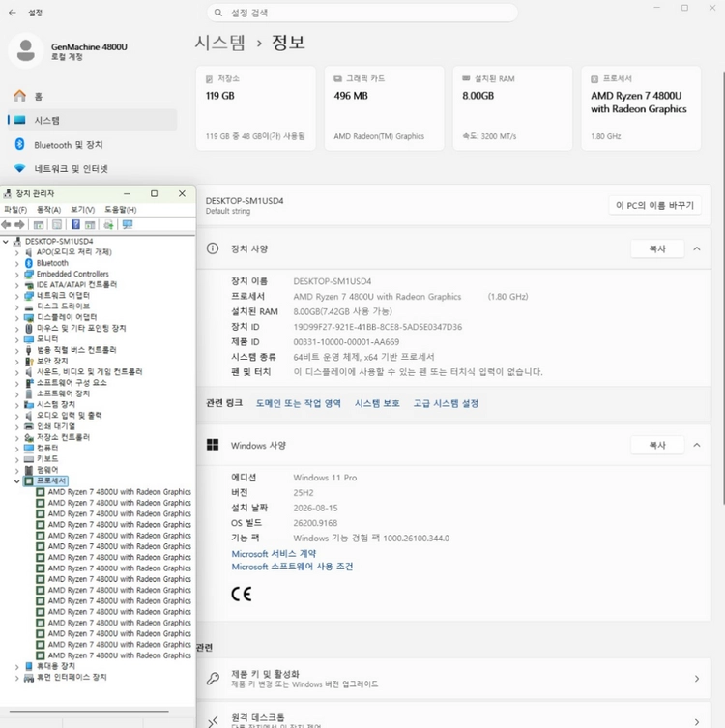This screenshot has height=728, width=725.
Task: Click the GenMachine 4800U user avatar
Action: coord(26,50)
